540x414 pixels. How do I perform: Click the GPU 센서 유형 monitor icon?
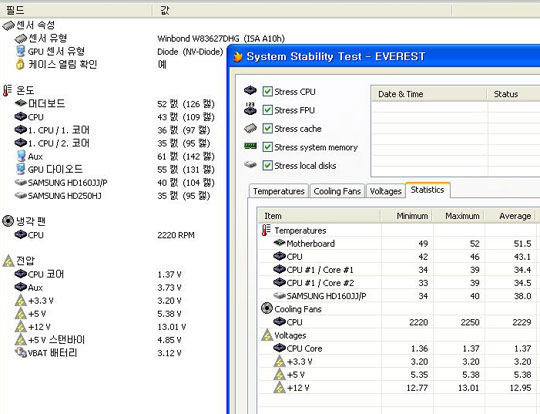(21, 51)
